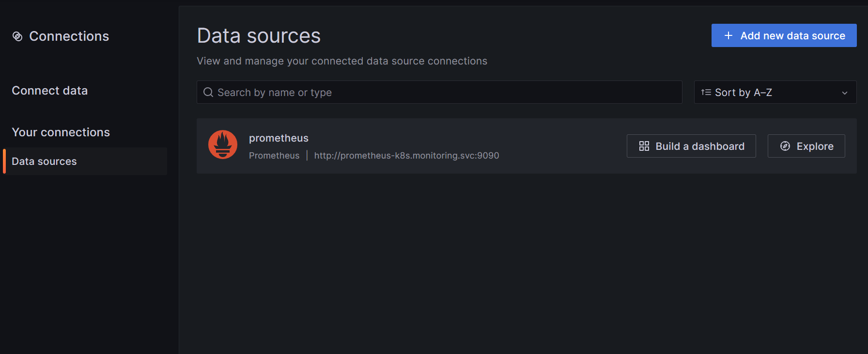Click the Data sources page title
Screen dimensions: 868x354
[x=259, y=36]
